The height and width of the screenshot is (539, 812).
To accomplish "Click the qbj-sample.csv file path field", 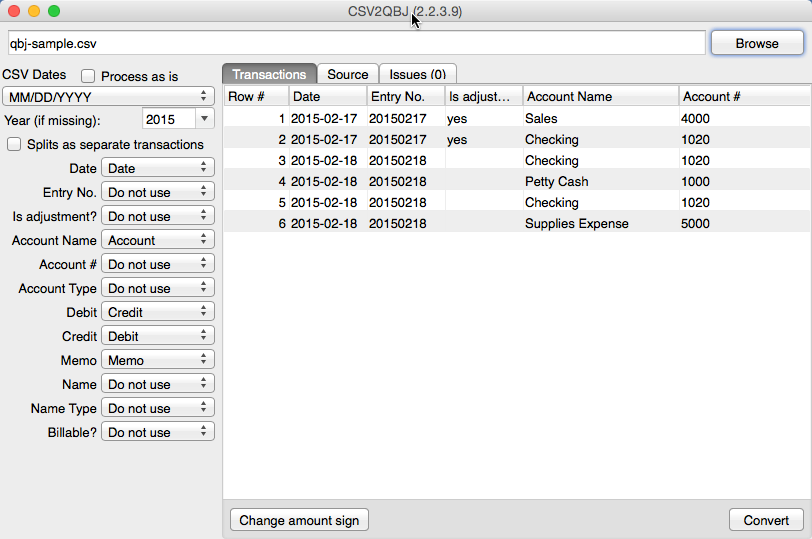I will click(357, 43).
